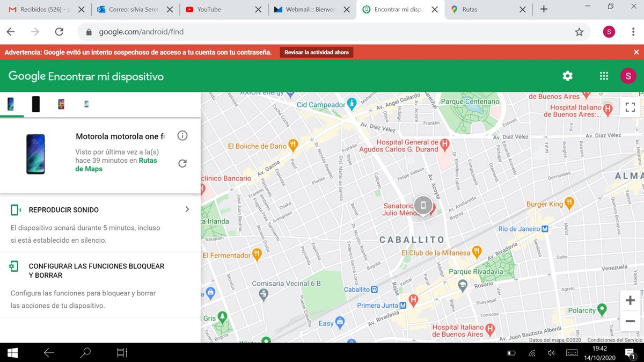The height and width of the screenshot is (362, 644).
Task: Click the Google Encontrar mi dispositivo logo
Action: tap(86, 76)
